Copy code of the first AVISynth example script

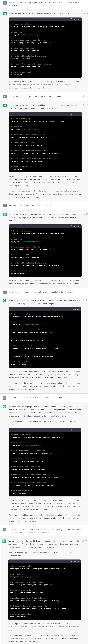(75, 19)
